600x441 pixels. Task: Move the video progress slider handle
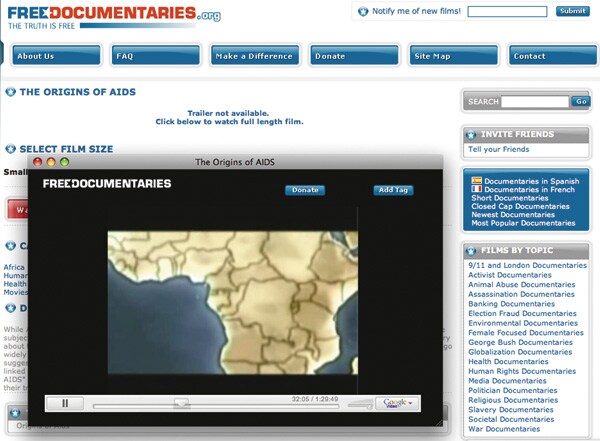pyautogui.click(x=181, y=403)
